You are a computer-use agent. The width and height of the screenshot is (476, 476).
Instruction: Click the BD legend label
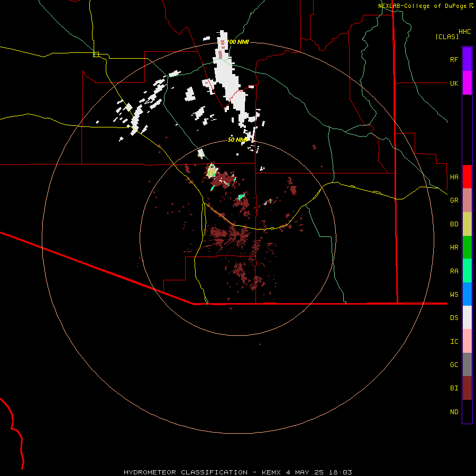coord(454,224)
